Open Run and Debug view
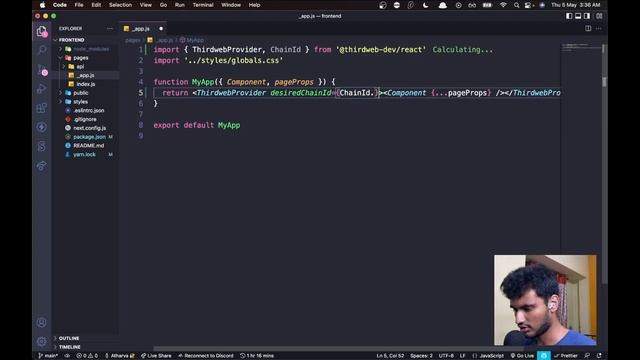Image resolution: width=640 pixels, height=360 pixels. click(41, 89)
